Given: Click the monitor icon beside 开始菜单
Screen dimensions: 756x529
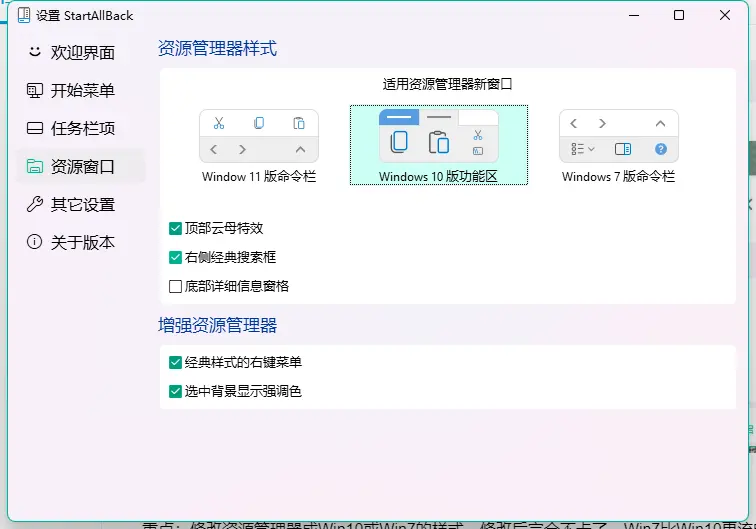Looking at the screenshot, I should (x=35, y=90).
